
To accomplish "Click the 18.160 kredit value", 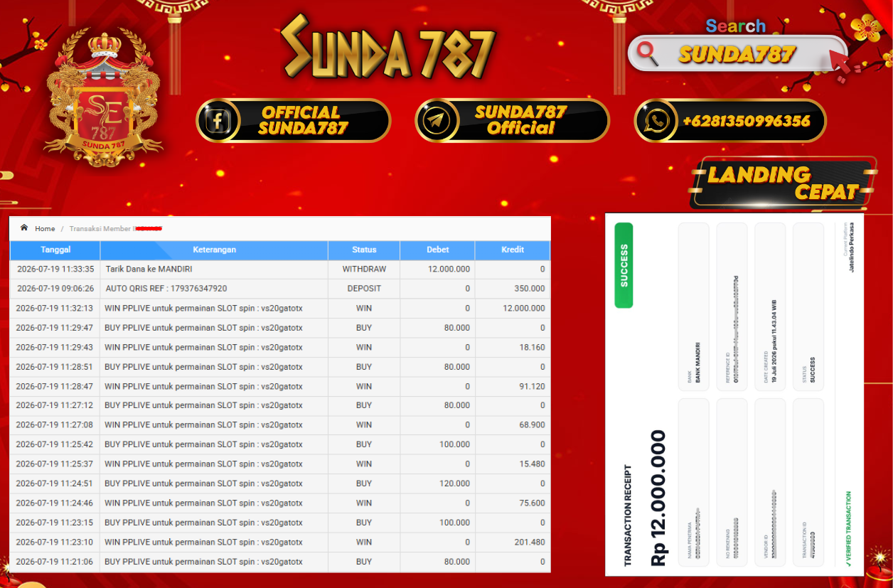I will (x=533, y=348).
